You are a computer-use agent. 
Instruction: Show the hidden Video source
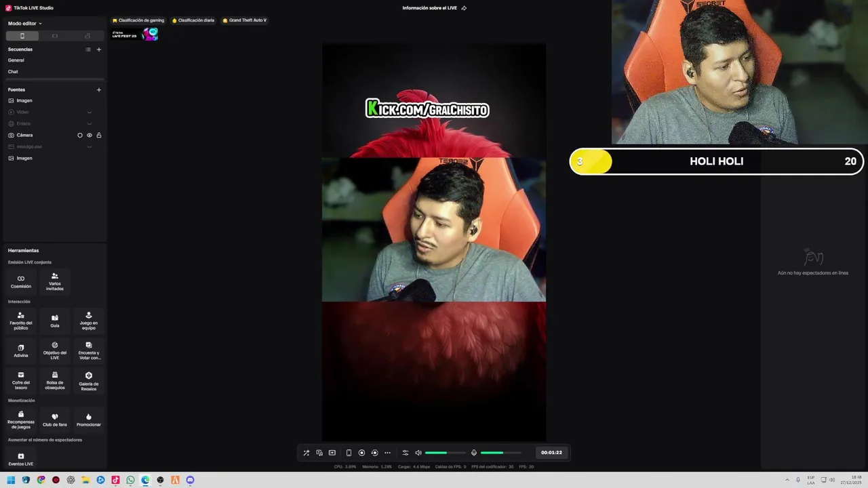(89, 112)
